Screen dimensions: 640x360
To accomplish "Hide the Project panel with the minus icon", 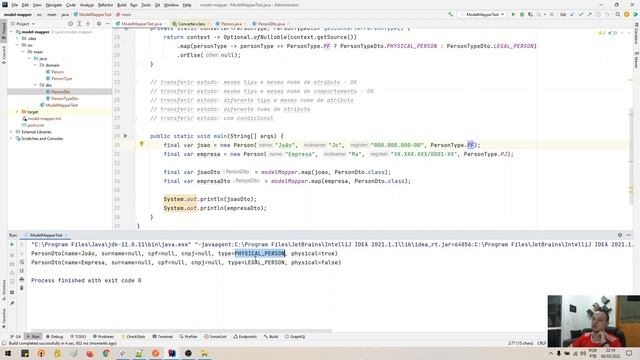I will 107,24.
